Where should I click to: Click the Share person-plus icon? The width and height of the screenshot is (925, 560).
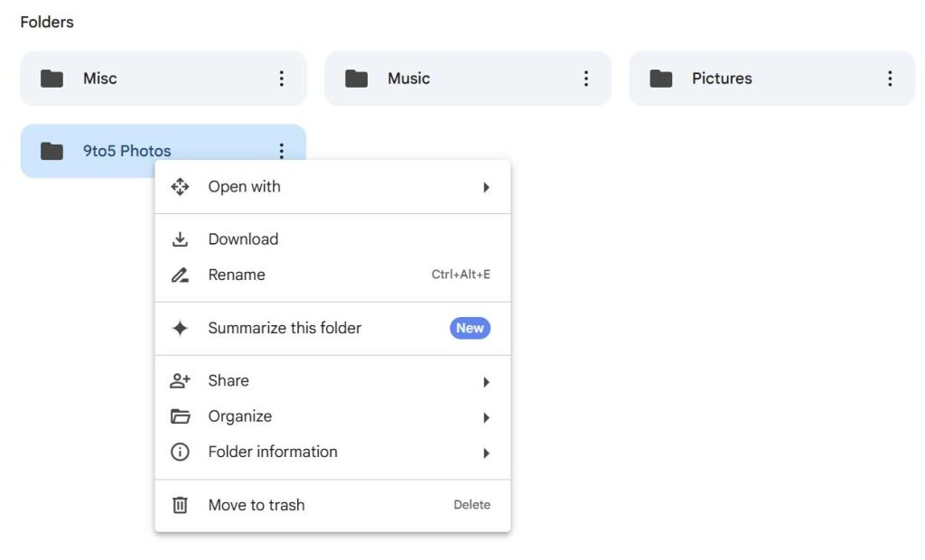tap(180, 380)
